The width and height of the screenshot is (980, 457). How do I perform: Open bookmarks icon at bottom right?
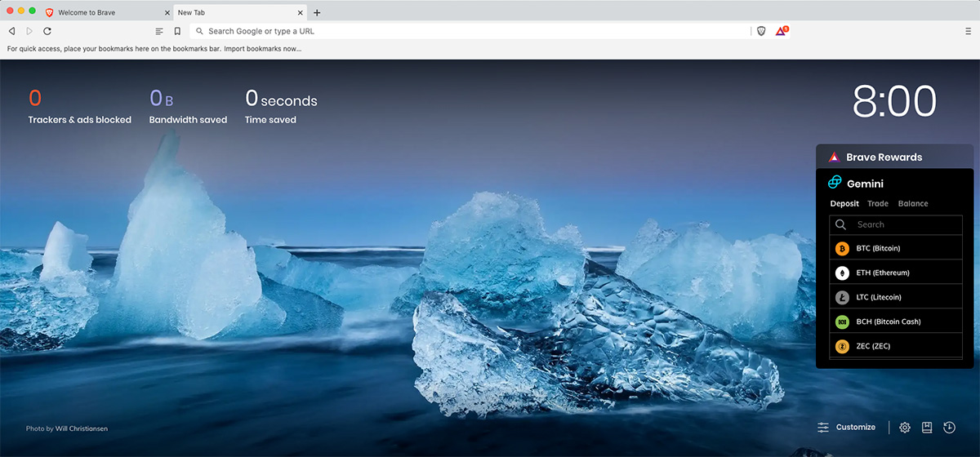point(927,428)
